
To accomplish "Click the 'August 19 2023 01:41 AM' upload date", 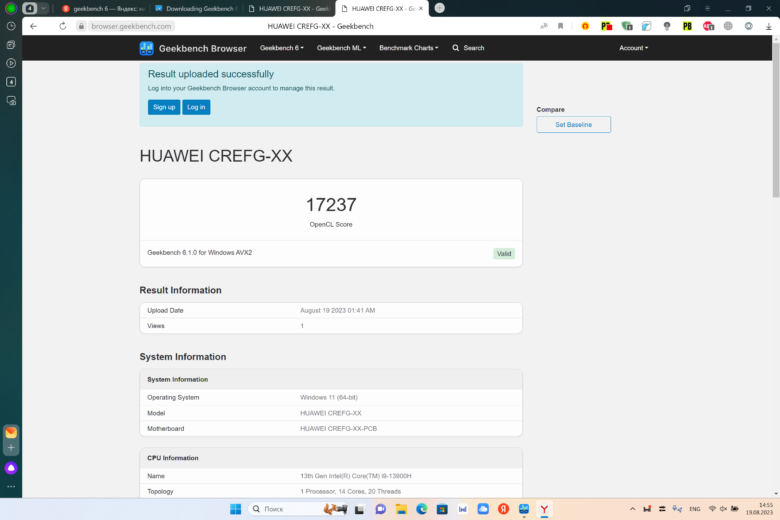I will (x=337, y=311).
